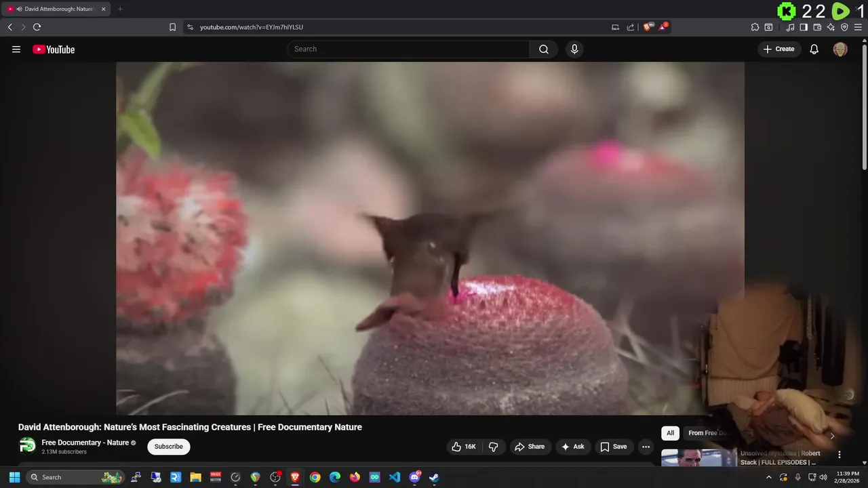Open Firefox from the taskbar
The image size is (868, 488).
click(x=355, y=477)
